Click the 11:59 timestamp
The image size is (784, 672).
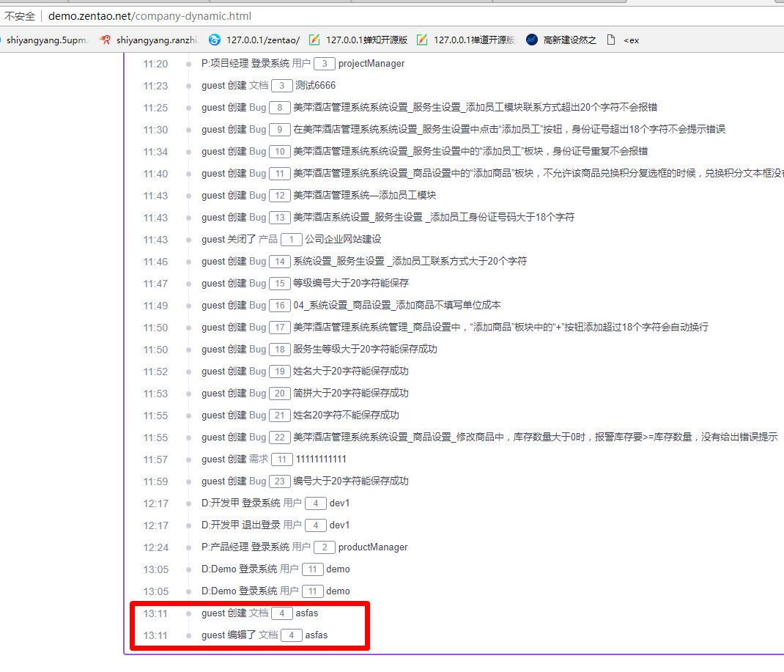(155, 481)
